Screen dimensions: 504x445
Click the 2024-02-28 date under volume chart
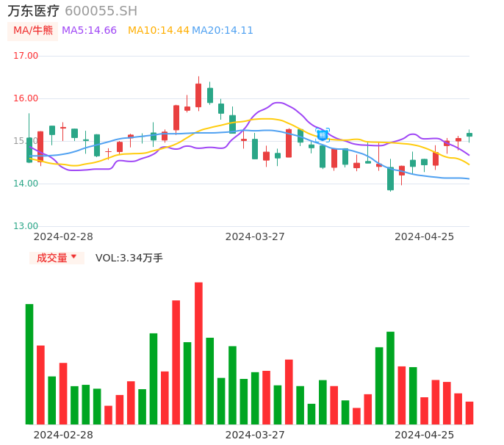pyautogui.click(x=63, y=435)
